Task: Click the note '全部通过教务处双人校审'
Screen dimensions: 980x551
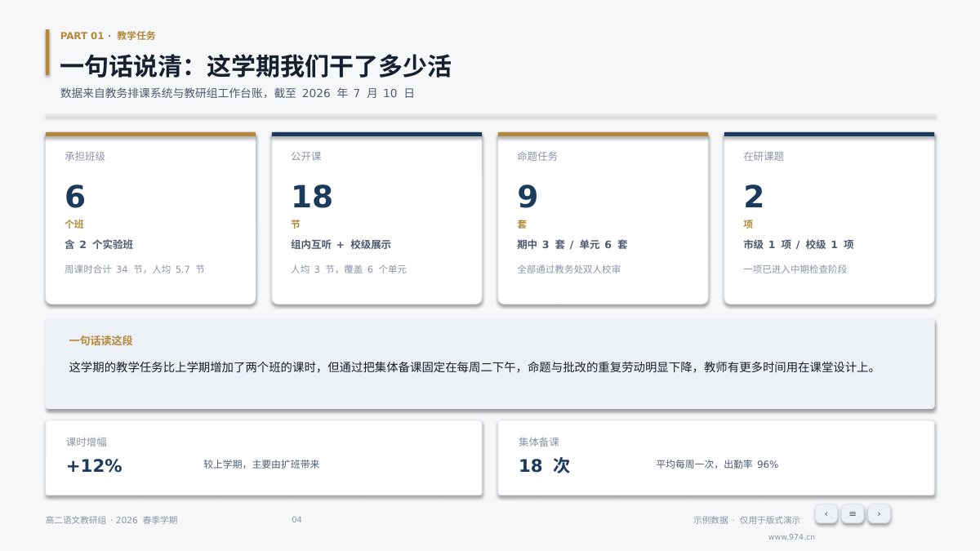Action: point(569,269)
